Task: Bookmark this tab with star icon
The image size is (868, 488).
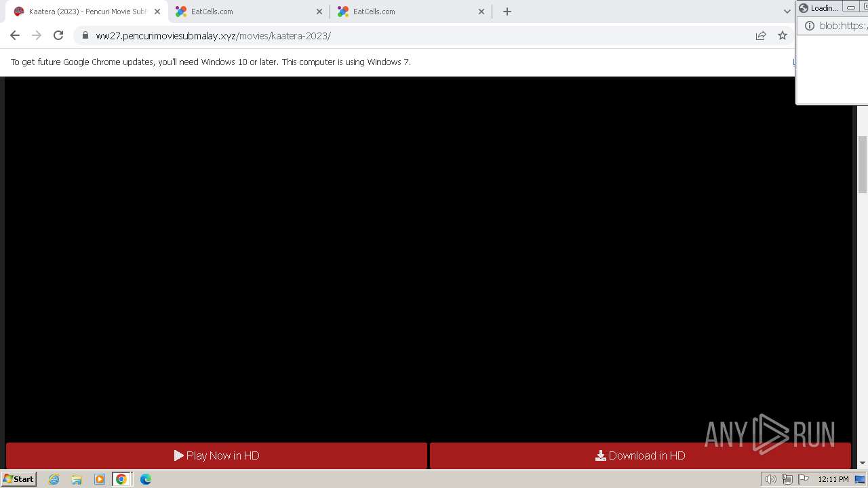Action: 783,35
